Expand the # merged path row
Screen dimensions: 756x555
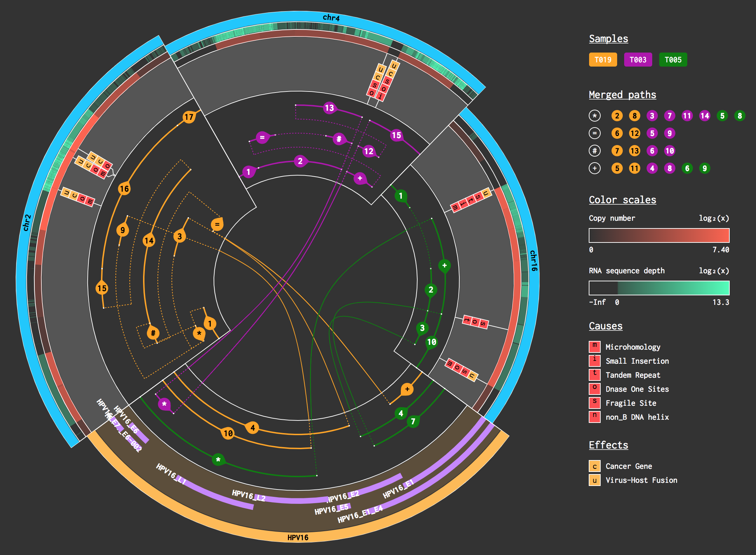click(595, 151)
